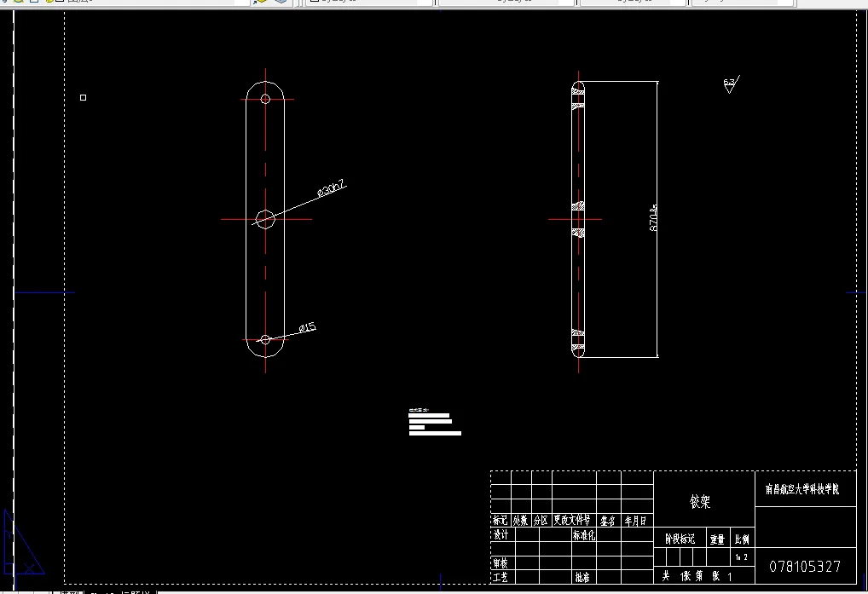
Task: Select the 处数 title block cell
Action: [x=520, y=521]
